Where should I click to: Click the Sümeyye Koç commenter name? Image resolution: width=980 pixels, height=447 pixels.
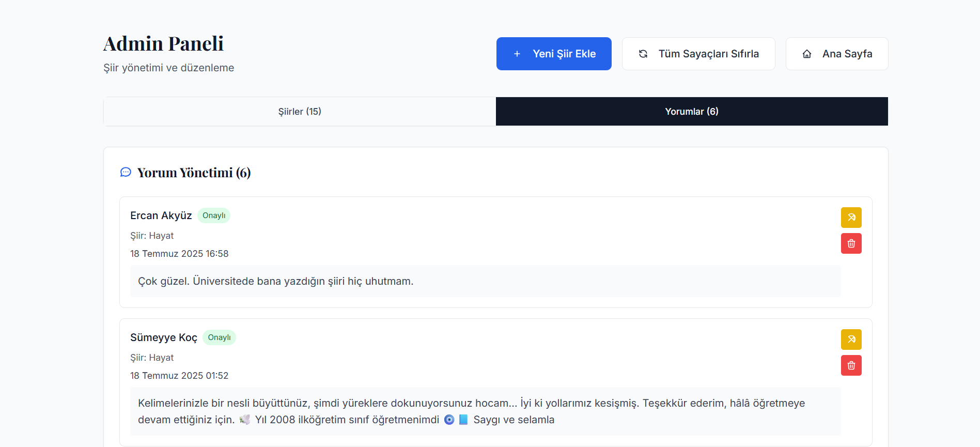pos(163,337)
